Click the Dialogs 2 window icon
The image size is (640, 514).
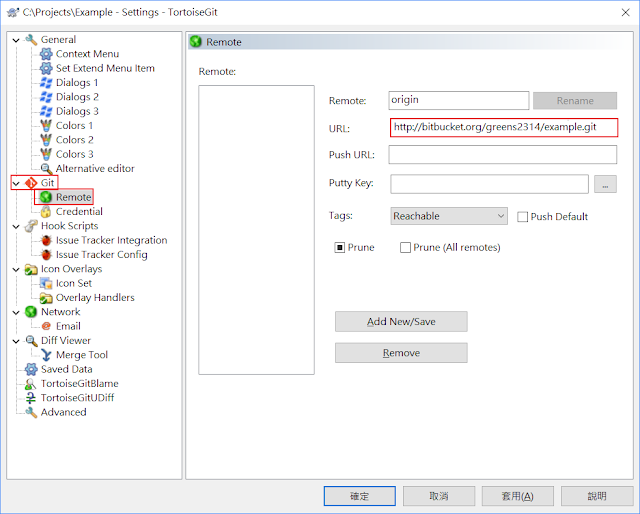point(46,97)
